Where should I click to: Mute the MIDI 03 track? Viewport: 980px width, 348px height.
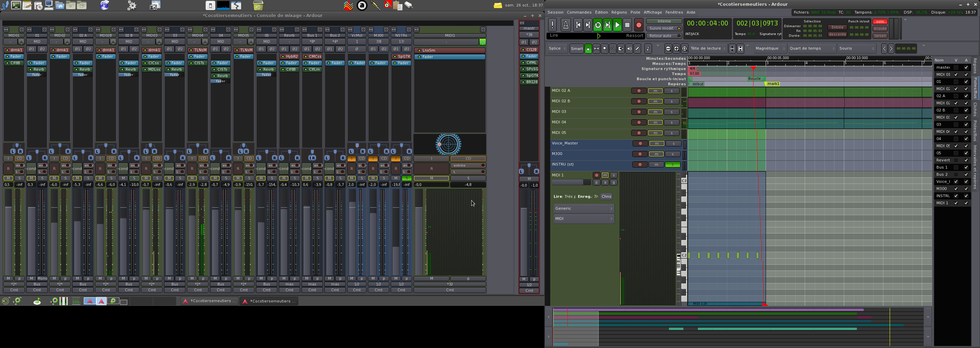point(655,112)
